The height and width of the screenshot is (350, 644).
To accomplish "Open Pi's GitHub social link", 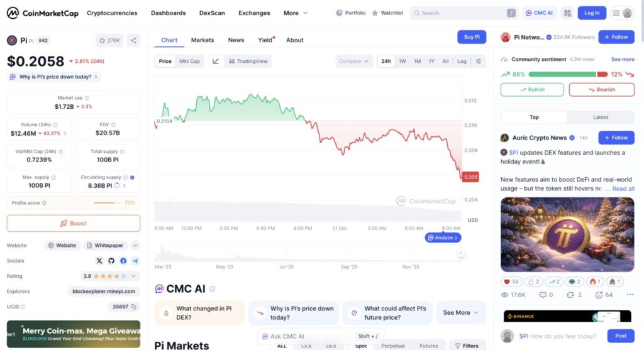I will pyautogui.click(x=111, y=261).
